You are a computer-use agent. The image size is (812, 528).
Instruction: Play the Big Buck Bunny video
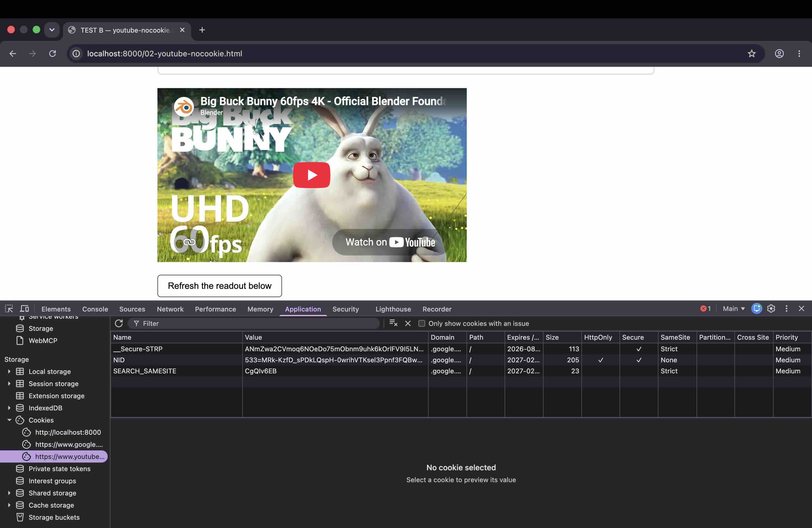(312, 175)
